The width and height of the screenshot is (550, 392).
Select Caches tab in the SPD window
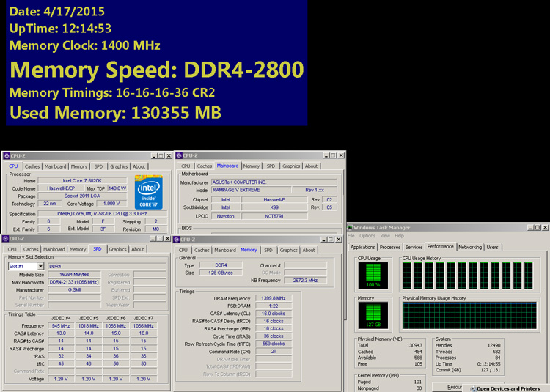pyautogui.click(x=31, y=249)
